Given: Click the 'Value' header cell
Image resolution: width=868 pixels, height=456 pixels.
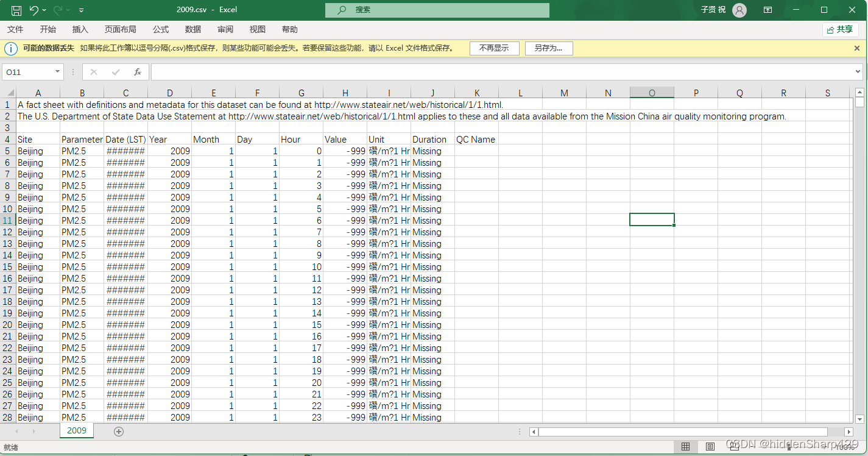Looking at the screenshot, I should click(x=345, y=140).
